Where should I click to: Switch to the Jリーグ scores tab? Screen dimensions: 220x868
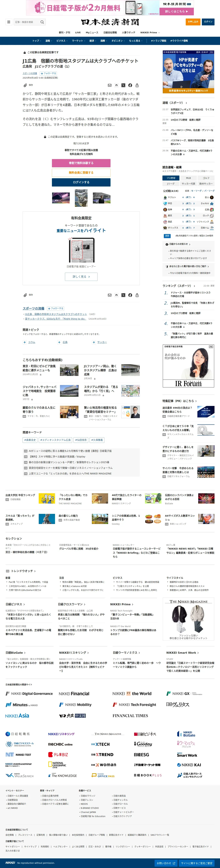click(171, 184)
